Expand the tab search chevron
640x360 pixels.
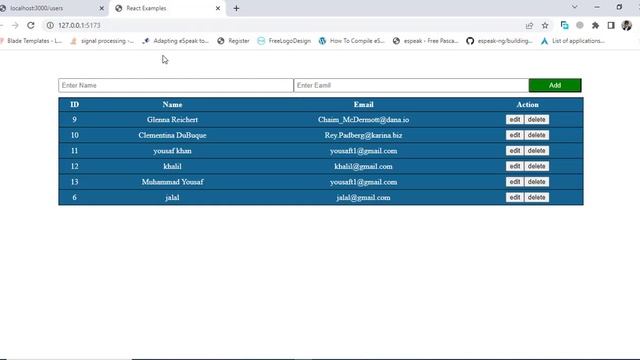tap(574, 7)
